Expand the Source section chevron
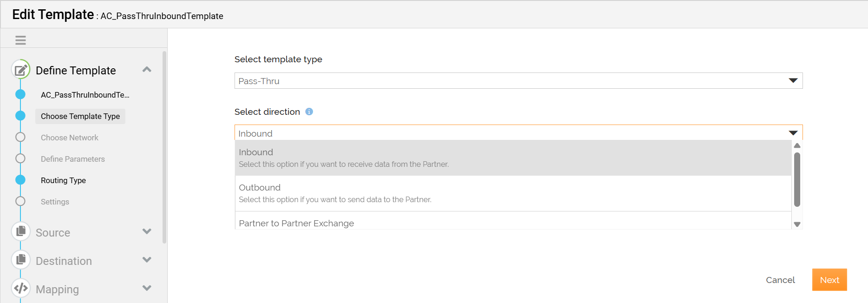Image resolution: width=868 pixels, height=303 pixels. (x=147, y=231)
